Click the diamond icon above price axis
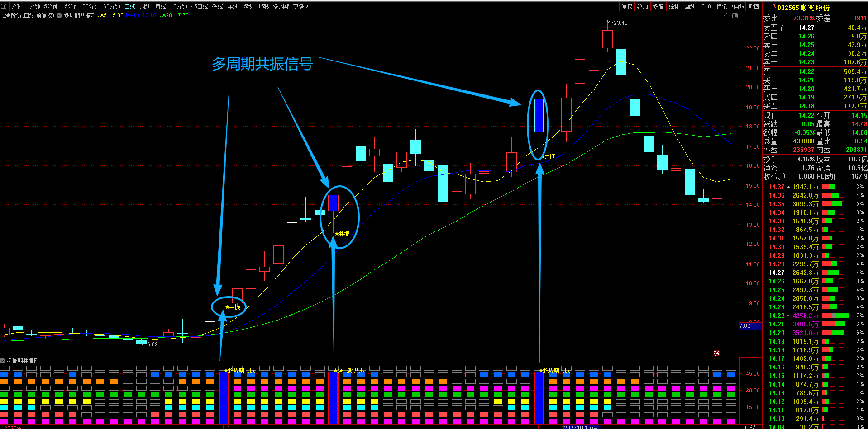 pyautogui.click(x=727, y=15)
